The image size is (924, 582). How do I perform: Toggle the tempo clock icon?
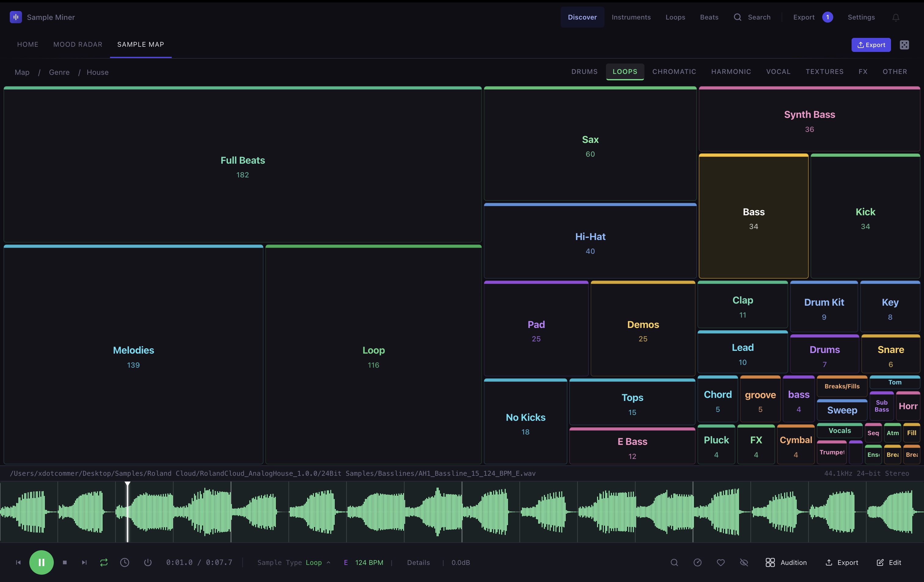click(x=125, y=562)
